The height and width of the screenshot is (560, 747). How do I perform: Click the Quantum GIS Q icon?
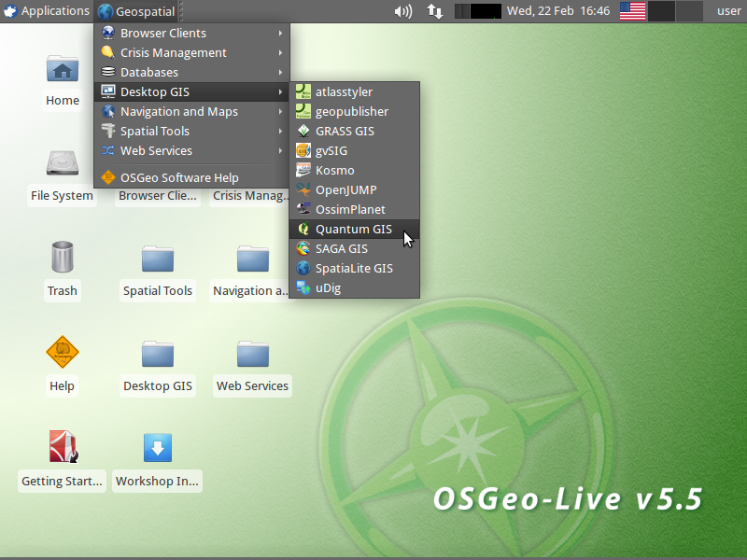[x=303, y=229]
